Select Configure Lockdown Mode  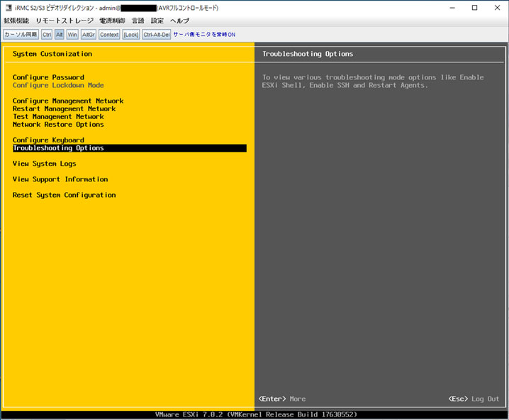[58, 85]
